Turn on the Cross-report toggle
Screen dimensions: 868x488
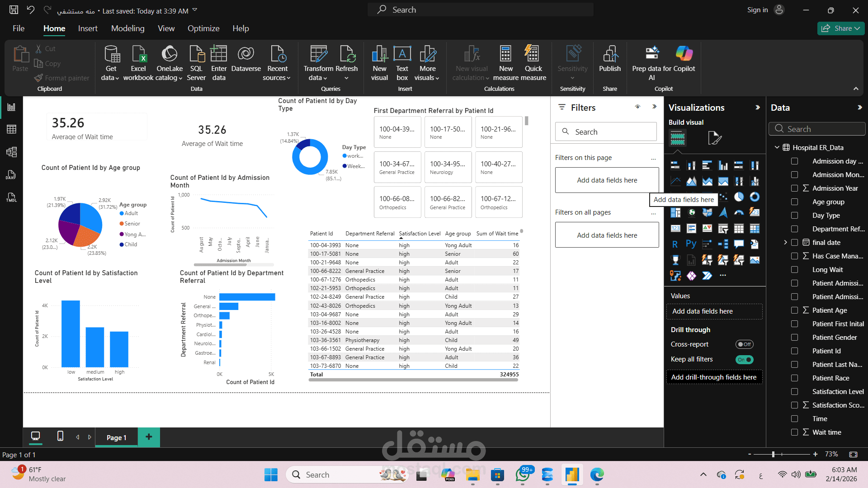(x=744, y=344)
